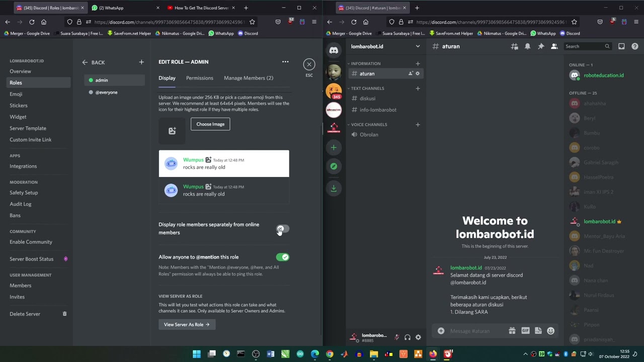Screen dimensions: 644x362
Task: Click the Choose Image button
Action: pyautogui.click(x=210, y=124)
